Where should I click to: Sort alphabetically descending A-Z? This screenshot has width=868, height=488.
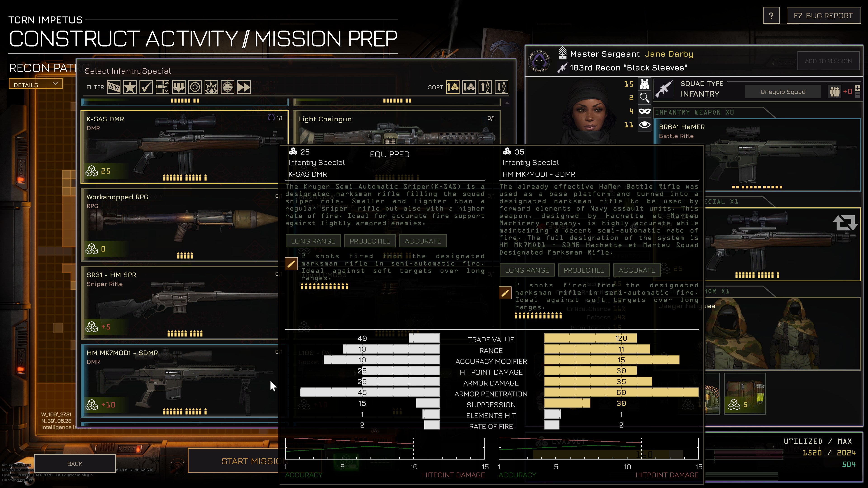point(502,87)
